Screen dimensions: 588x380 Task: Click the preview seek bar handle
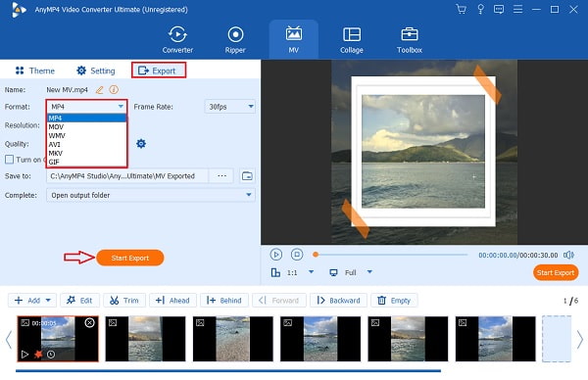(x=316, y=255)
